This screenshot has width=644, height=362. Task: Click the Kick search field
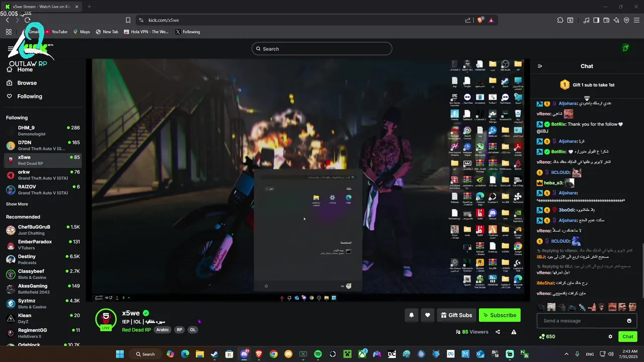322,49
